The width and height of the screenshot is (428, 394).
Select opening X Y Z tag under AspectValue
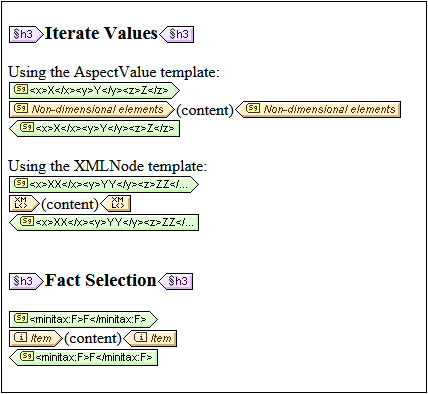94,90
